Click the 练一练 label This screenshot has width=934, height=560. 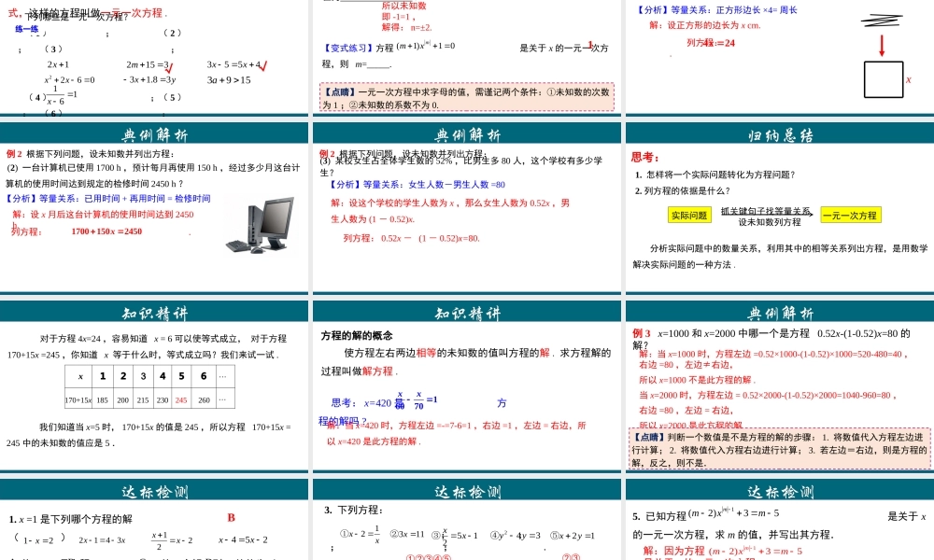point(27,29)
